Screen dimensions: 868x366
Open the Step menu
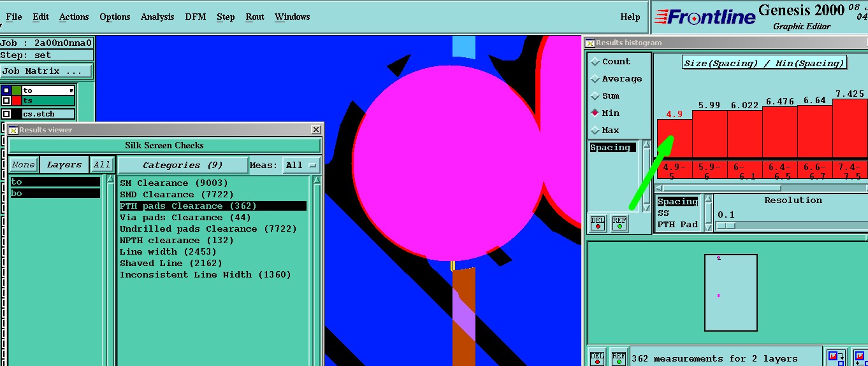226,17
